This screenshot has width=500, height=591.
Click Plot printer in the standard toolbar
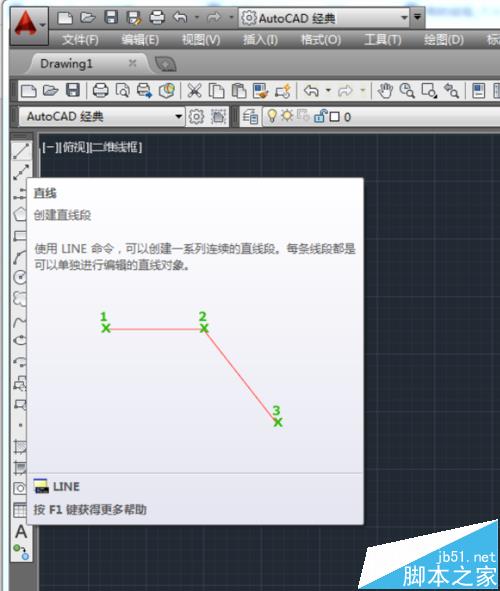click(101, 91)
